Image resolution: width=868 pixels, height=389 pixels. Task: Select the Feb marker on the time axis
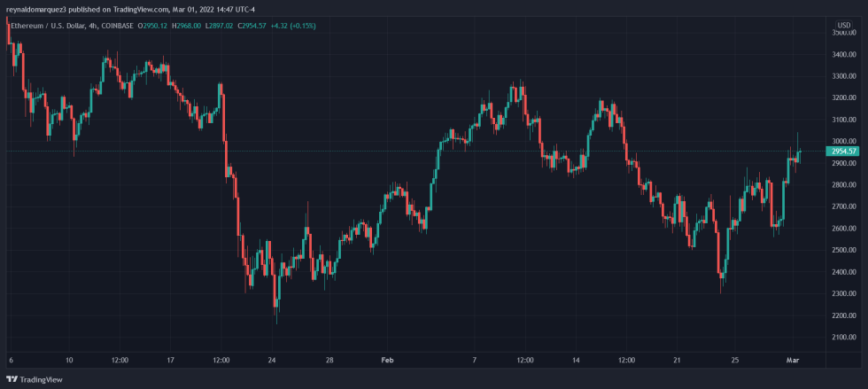[385, 361]
